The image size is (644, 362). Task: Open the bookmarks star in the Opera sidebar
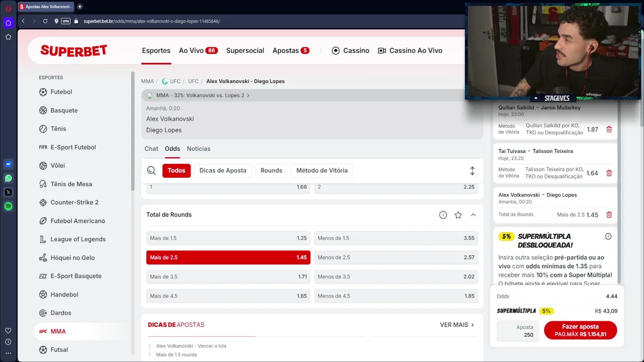click(x=8, y=37)
